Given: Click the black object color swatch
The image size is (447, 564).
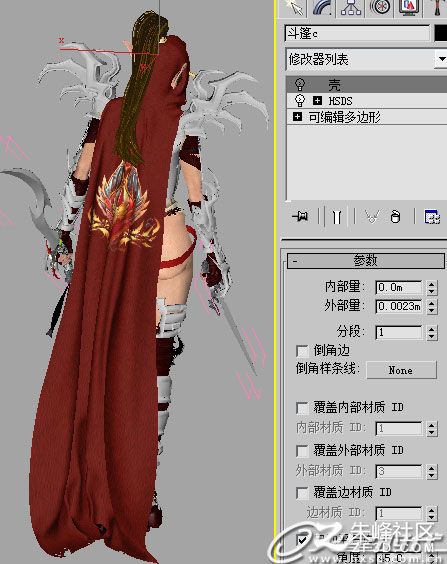Looking at the screenshot, I should [441, 33].
